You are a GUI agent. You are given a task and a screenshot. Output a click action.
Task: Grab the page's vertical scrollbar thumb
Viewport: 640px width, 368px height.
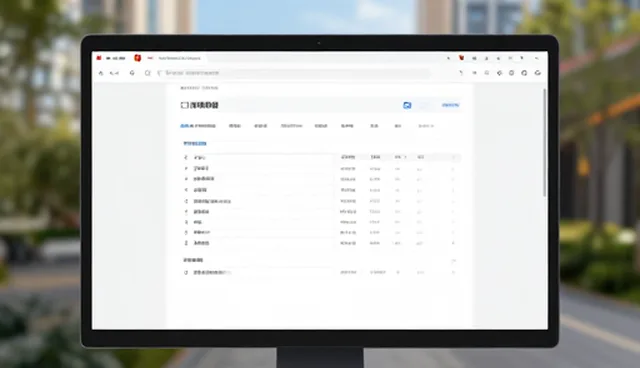point(544,142)
